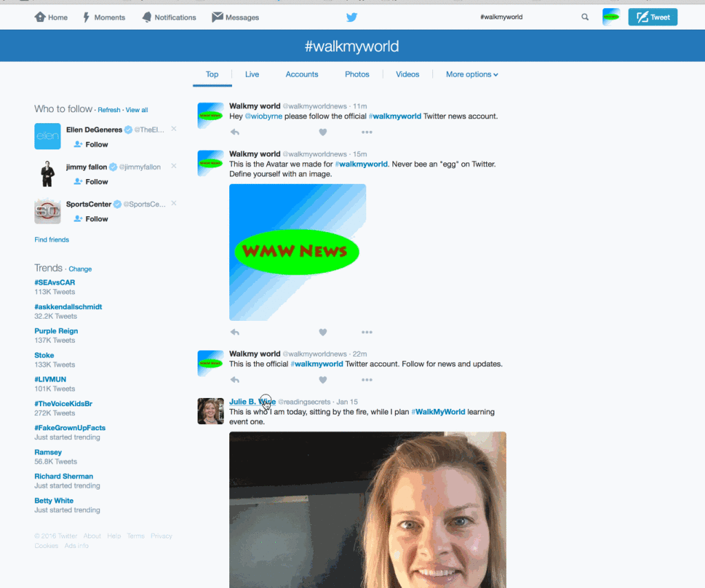Open the Richard Sherman trend
This screenshot has width=705, height=588.
[x=64, y=476]
